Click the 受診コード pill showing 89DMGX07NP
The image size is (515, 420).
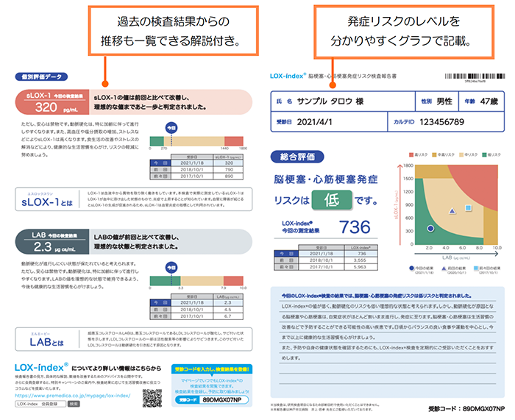click(x=212, y=399)
